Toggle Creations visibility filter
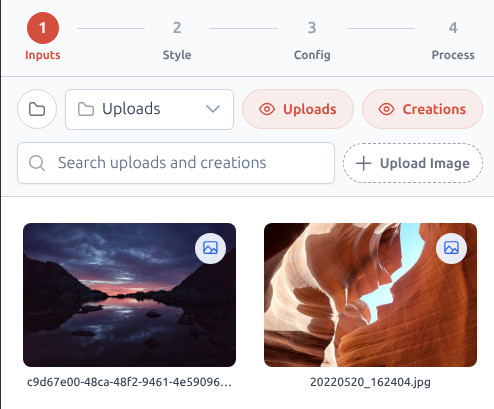The height and width of the screenshot is (409, 494). click(x=422, y=109)
